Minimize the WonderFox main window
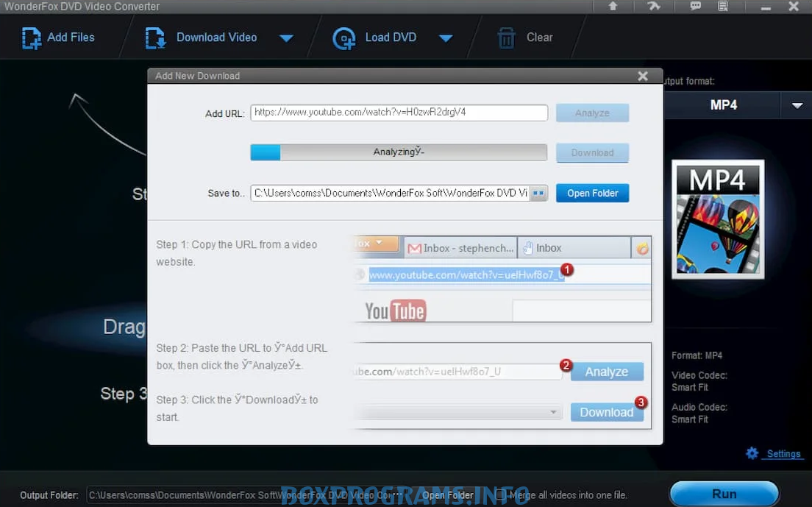This screenshot has height=507, width=812. pos(766,7)
